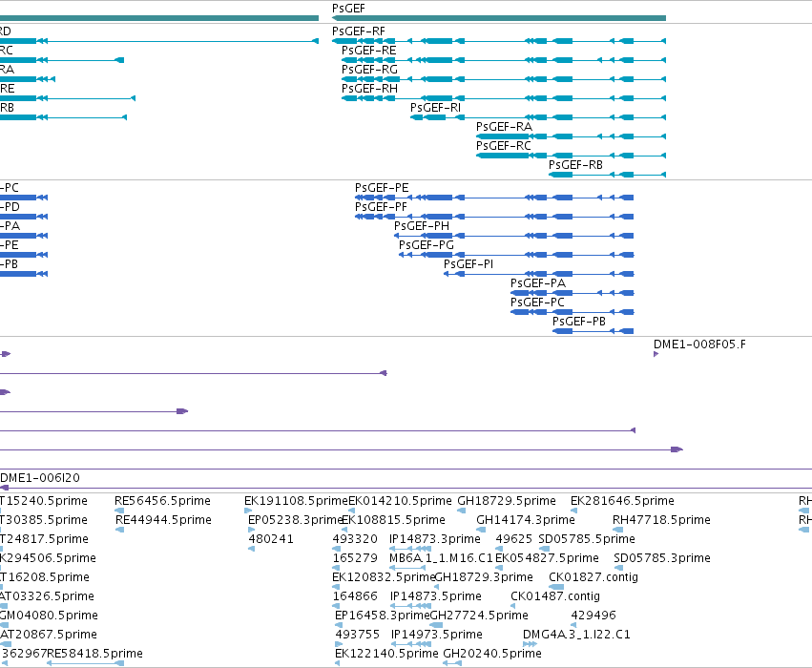
Task: Select the MB6A.1_1.M16.C1 contig label
Action: pyautogui.click(x=441, y=558)
